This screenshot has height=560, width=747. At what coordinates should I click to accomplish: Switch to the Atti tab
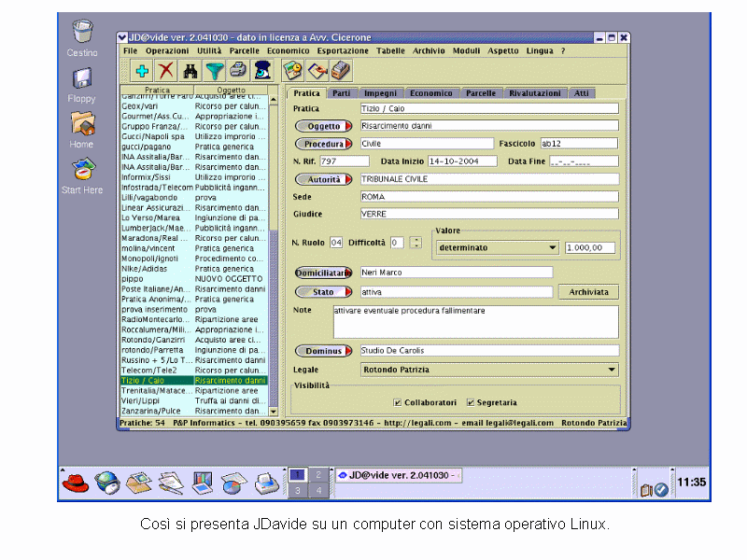[581, 93]
